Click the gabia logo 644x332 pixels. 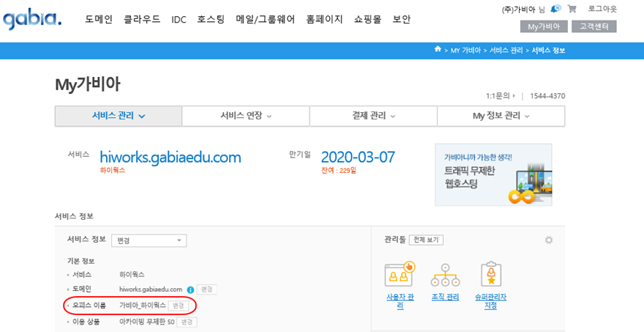pyautogui.click(x=32, y=19)
